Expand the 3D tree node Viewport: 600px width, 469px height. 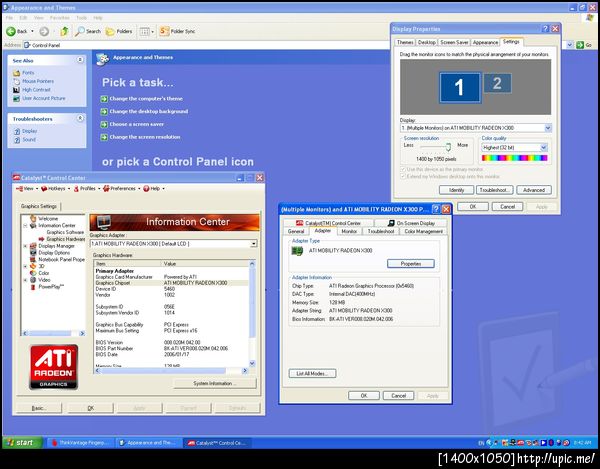[26, 266]
